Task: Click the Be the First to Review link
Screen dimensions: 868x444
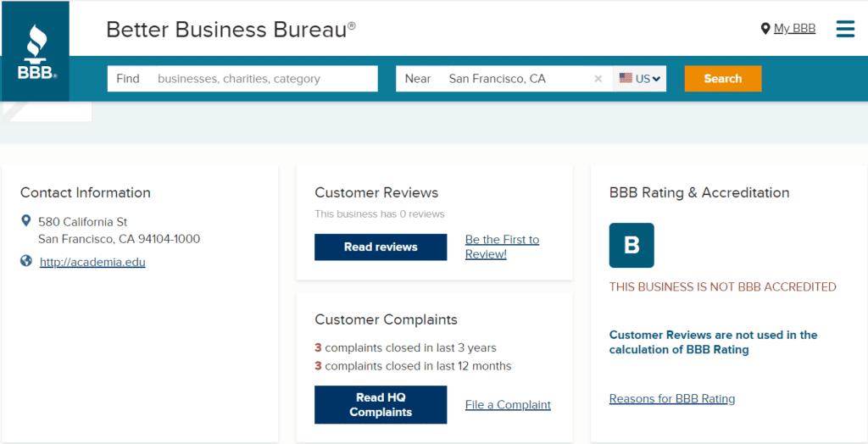Action: coord(502,247)
